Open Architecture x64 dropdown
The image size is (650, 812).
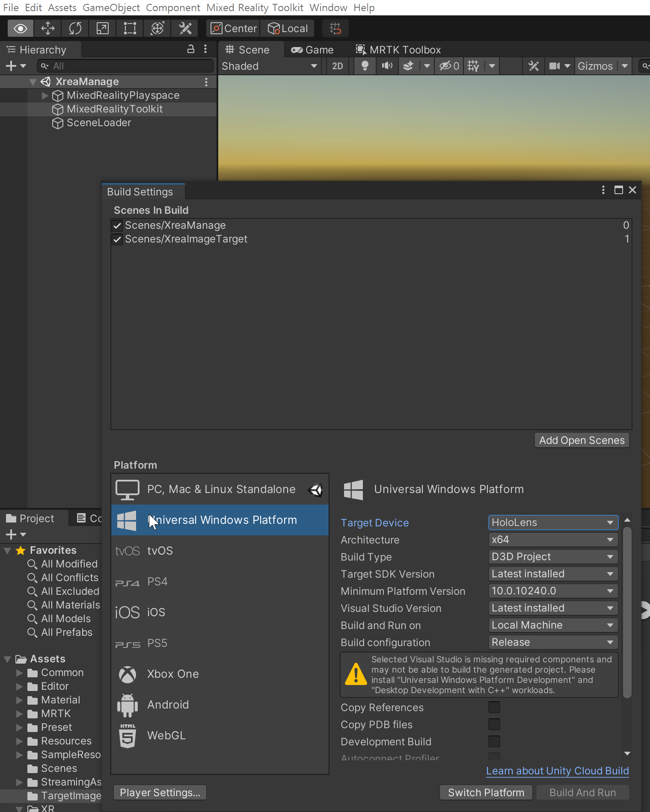tap(553, 540)
